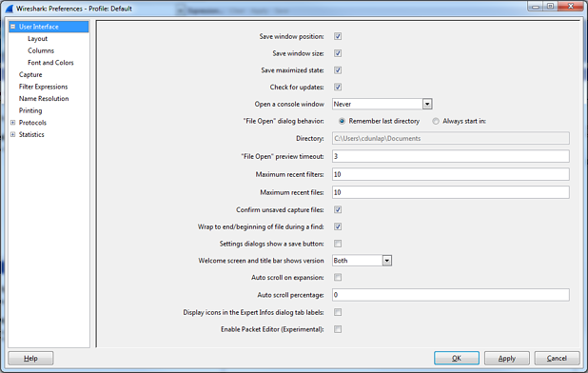Uncheck Save maximized state checkbox
588x373 pixels.
pos(338,70)
